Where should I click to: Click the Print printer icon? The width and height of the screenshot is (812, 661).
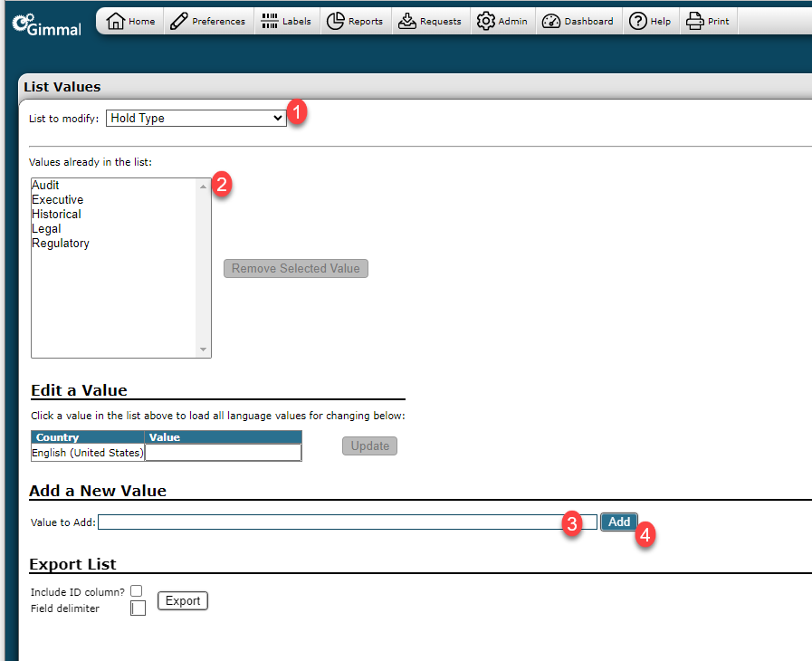click(694, 21)
